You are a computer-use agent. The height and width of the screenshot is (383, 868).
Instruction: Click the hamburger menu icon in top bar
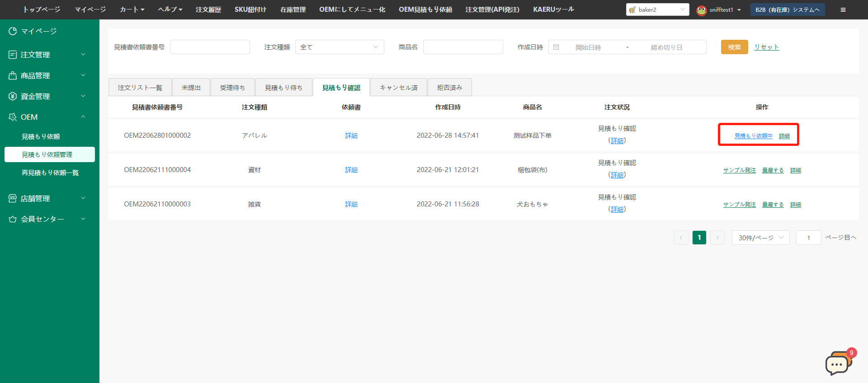[x=843, y=9]
